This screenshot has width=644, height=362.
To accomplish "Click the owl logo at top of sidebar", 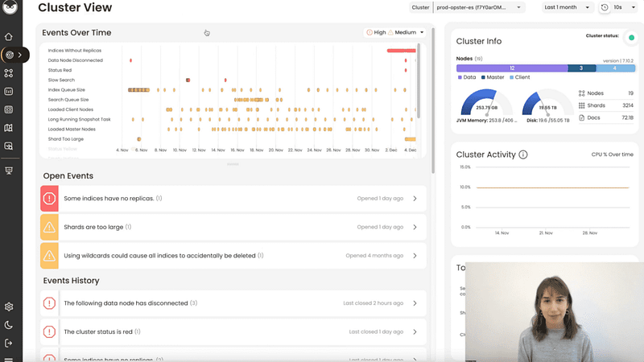I will coord(10,7).
